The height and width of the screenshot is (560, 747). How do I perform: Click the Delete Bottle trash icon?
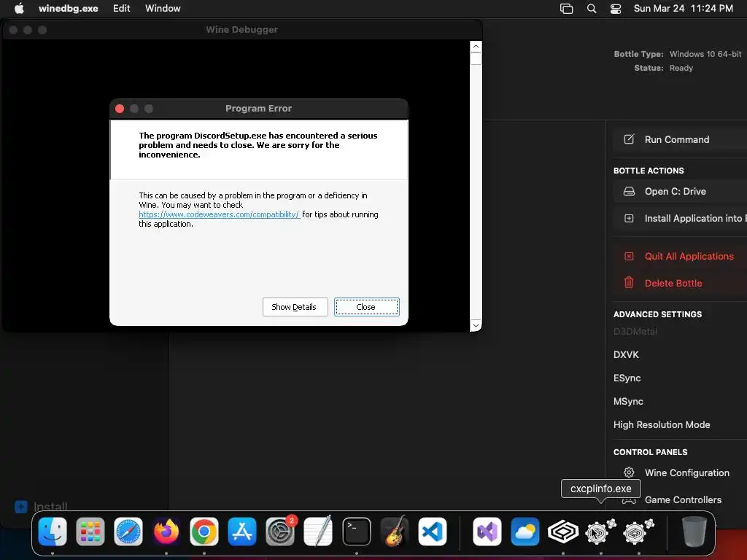pos(629,282)
